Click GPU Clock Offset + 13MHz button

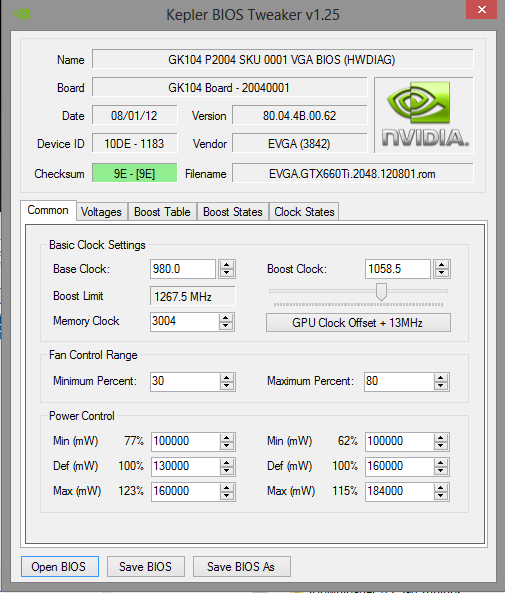pos(358,323)
